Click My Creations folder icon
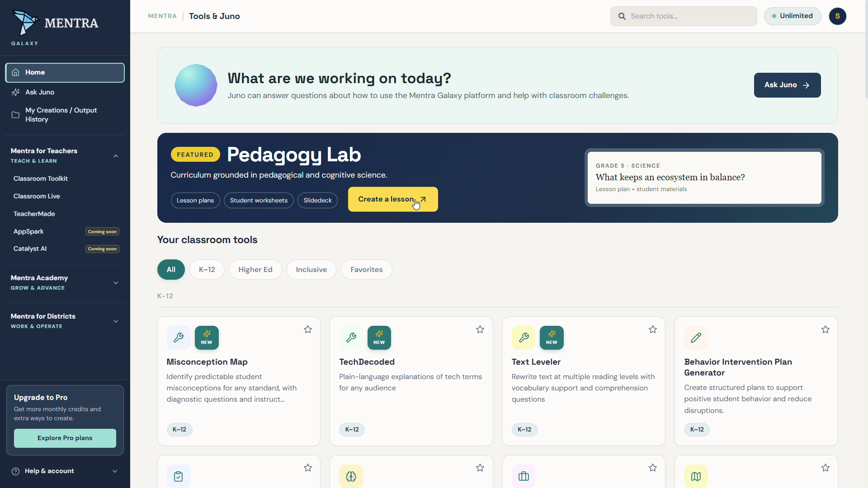This screenshot has height=488, width=868. click(16, 115)
